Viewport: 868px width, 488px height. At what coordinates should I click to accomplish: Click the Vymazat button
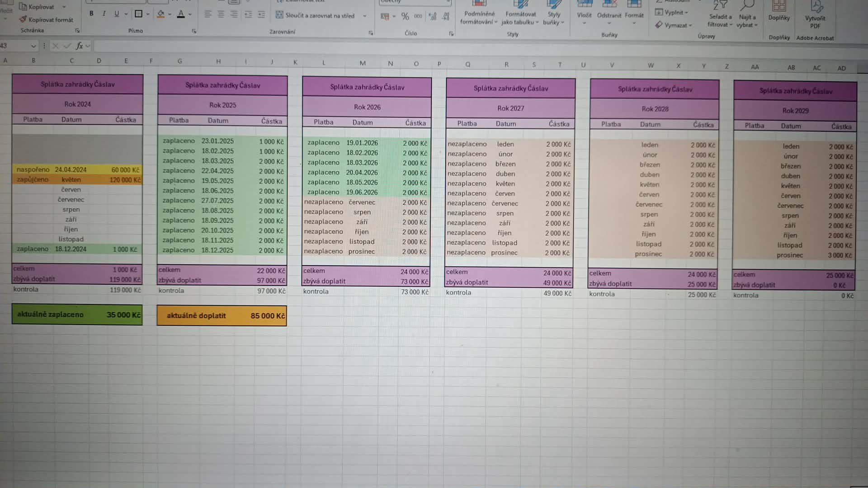click(674, 25)
